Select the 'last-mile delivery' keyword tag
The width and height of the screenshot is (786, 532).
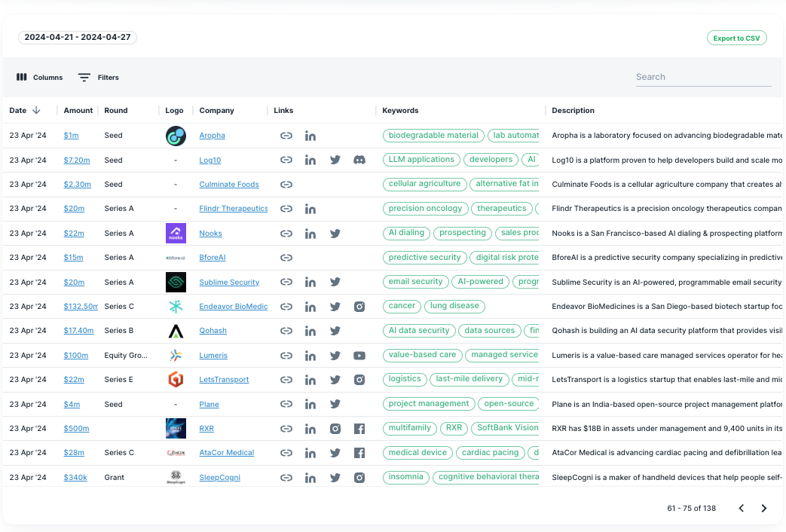click(x=469, y=379)
